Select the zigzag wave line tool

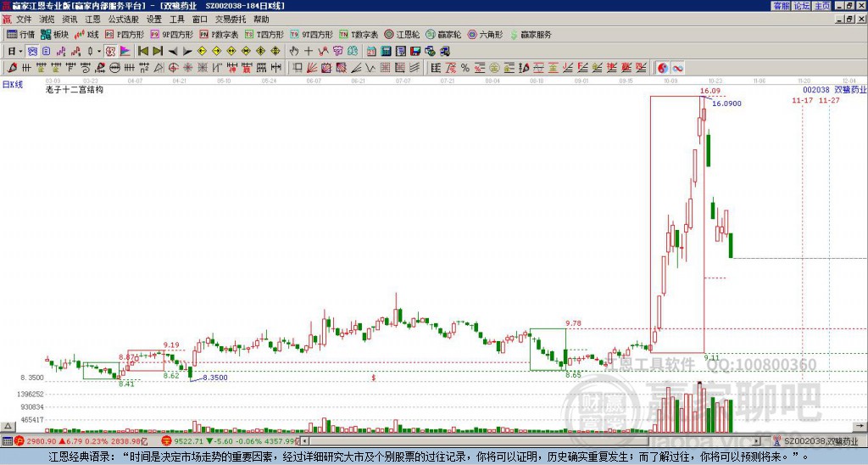click(370, 68)
